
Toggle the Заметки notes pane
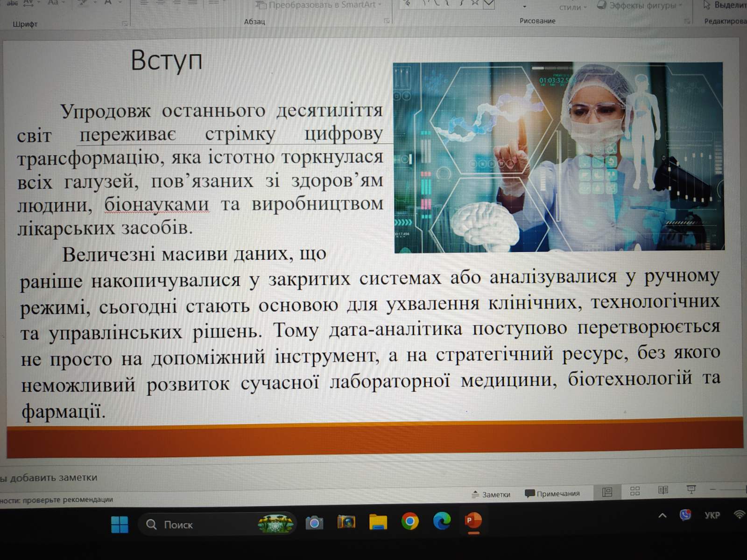pyautogui.click(x=491, y=495)
